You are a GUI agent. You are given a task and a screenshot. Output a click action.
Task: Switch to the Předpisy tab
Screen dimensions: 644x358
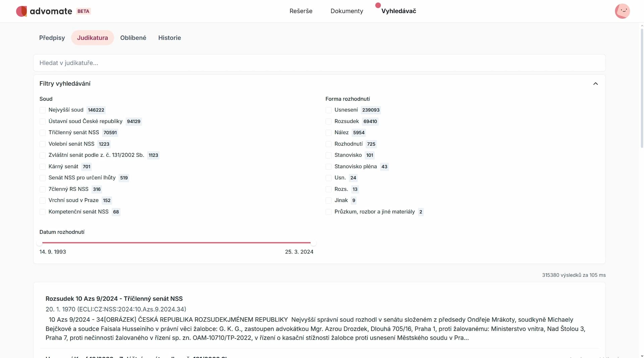(x=52, y=38)
